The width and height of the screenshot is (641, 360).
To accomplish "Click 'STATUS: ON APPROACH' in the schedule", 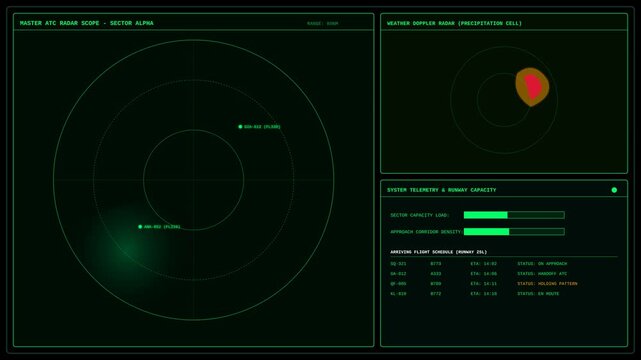I will point(542,264).
